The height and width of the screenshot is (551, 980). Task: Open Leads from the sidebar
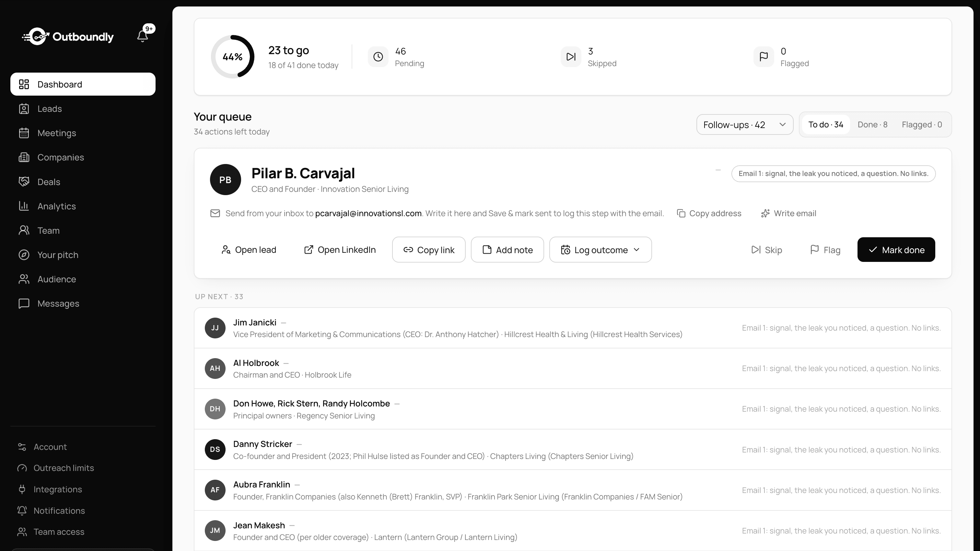[83, 109]
